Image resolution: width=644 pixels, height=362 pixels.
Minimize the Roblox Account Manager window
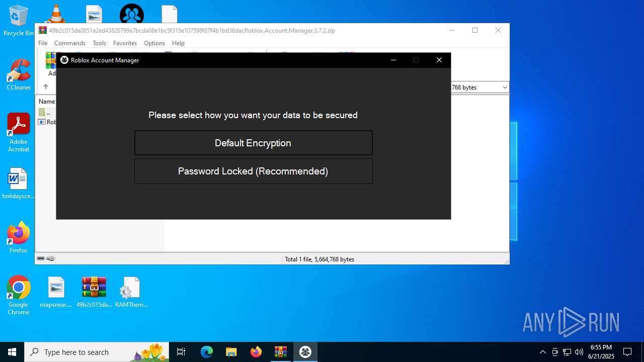point(393,60)
